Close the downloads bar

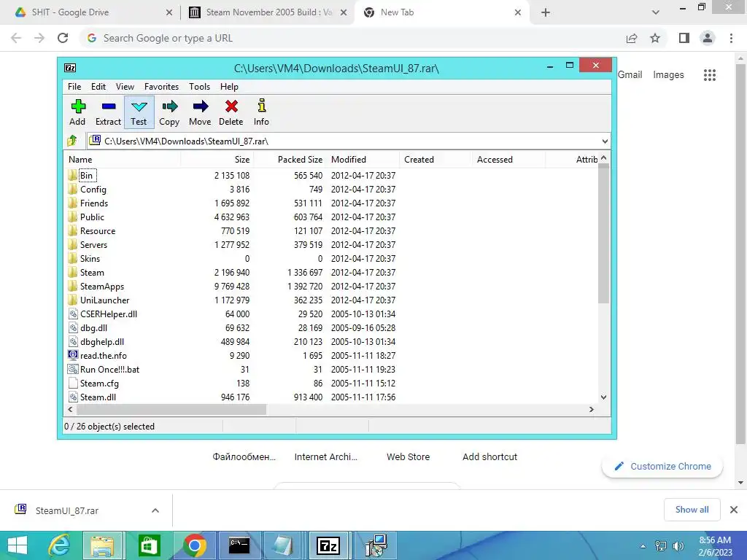point(734,510)
